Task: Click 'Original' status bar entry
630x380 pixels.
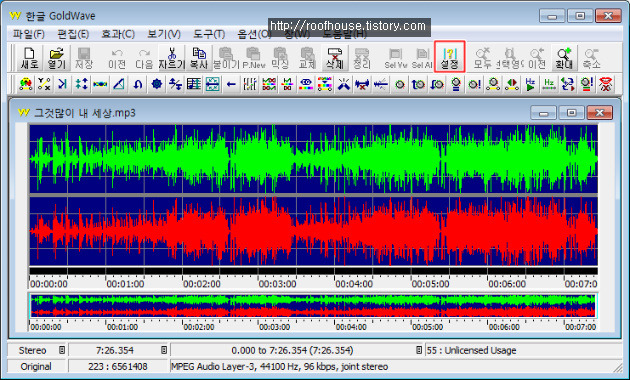Action: point(36,366)
